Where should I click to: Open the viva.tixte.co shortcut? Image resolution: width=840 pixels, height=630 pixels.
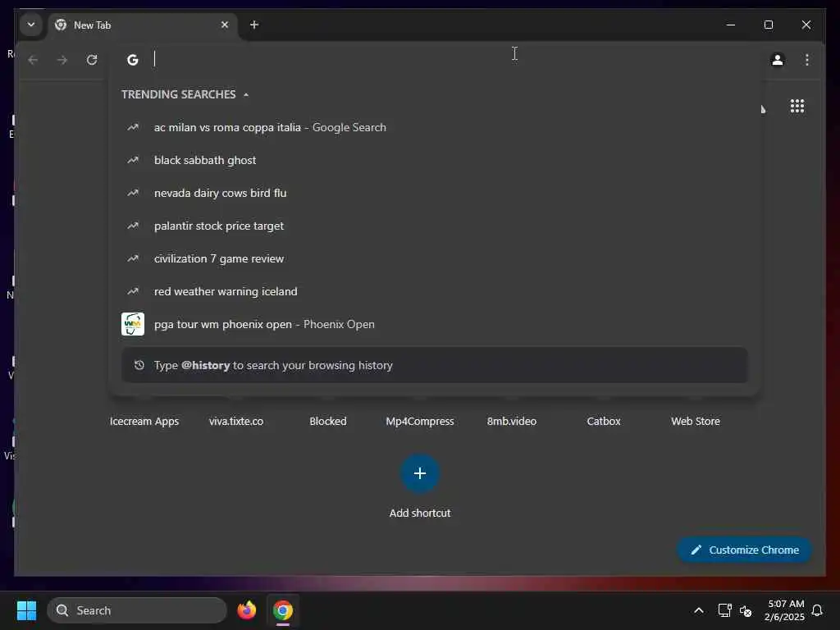click(236, 422)
